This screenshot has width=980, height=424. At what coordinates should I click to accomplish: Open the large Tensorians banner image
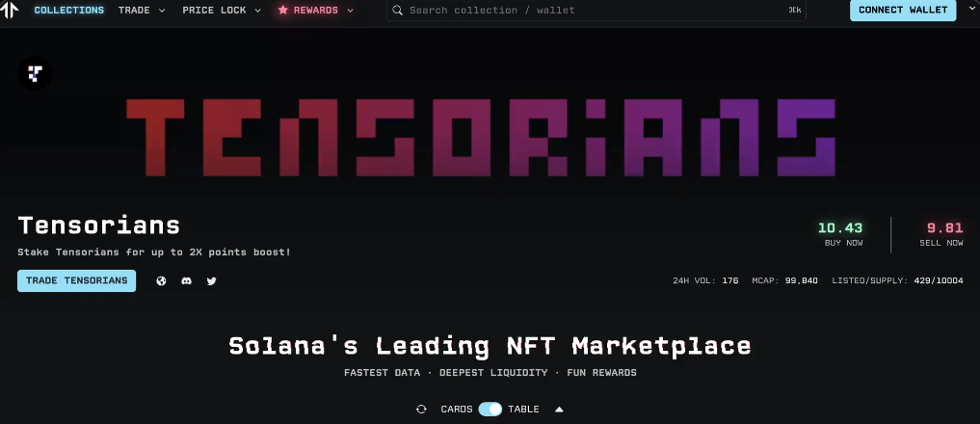(x=481, y=138)
